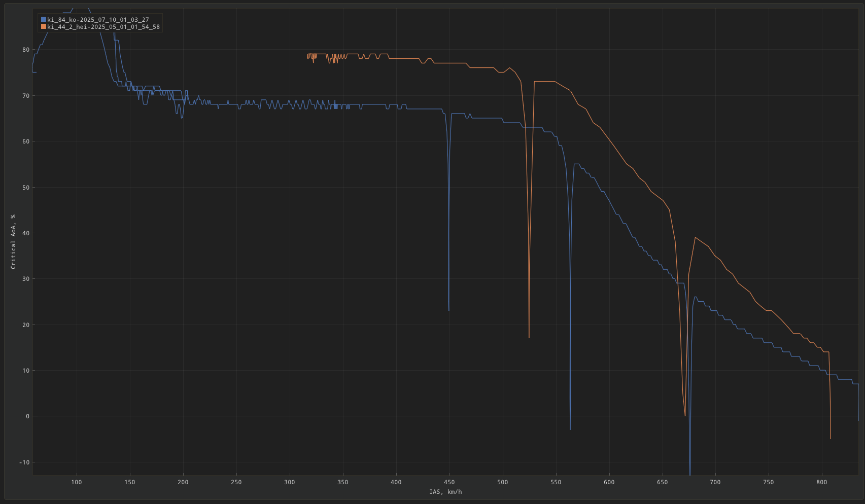The width and height of the screenshot is (865, 504).
Task: Click the 40 tick label on y-axis
Action: 26,233
